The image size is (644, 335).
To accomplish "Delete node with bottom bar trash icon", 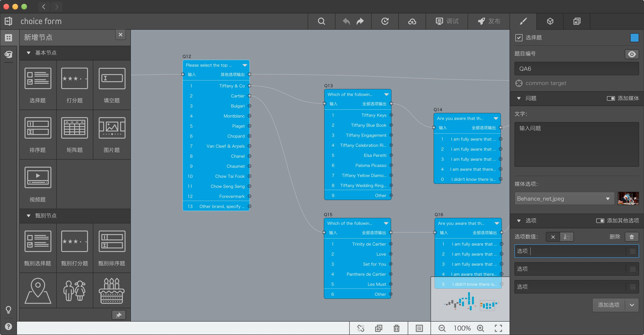I will pos(397,328).
